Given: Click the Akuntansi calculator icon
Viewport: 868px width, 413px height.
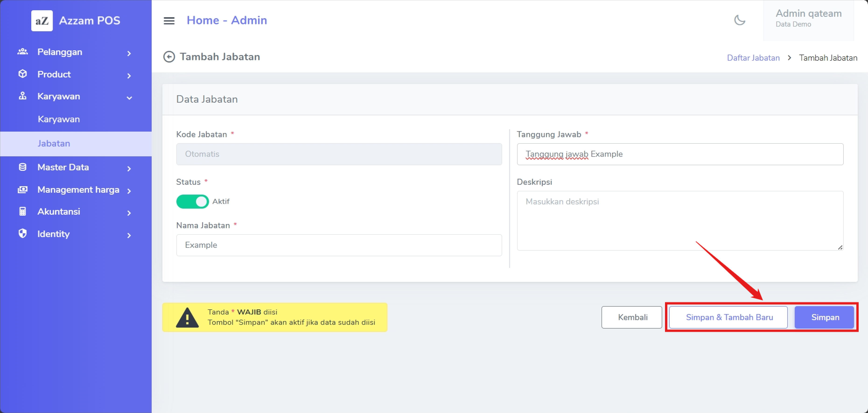Looking at the screenshot, I should 23,212.
